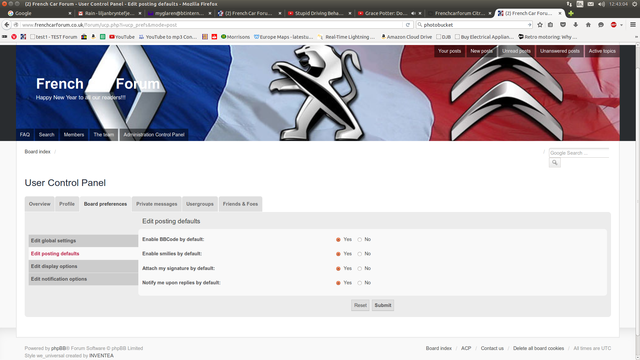The height and width of the screenshot is (360, 640).
Task: Open the downloads arrow icon
Action: 576,25
